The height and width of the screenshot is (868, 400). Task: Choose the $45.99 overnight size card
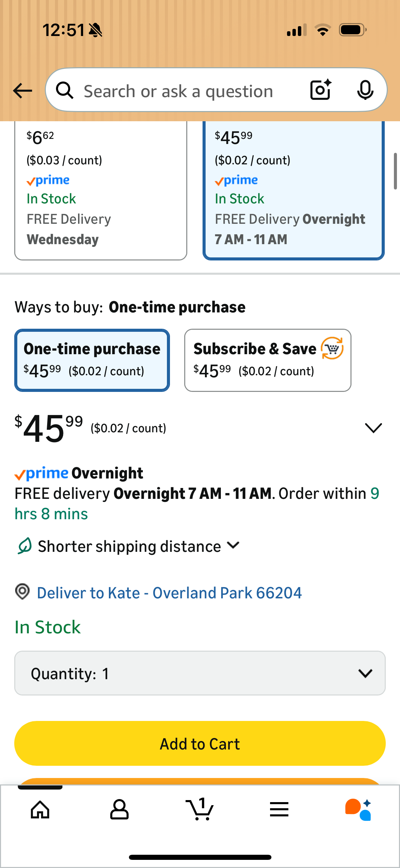point(293,190)
